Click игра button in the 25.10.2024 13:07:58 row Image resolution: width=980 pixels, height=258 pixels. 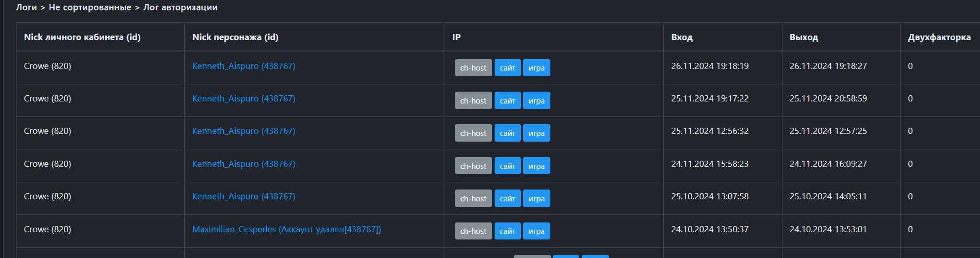[x=536, y=199]
